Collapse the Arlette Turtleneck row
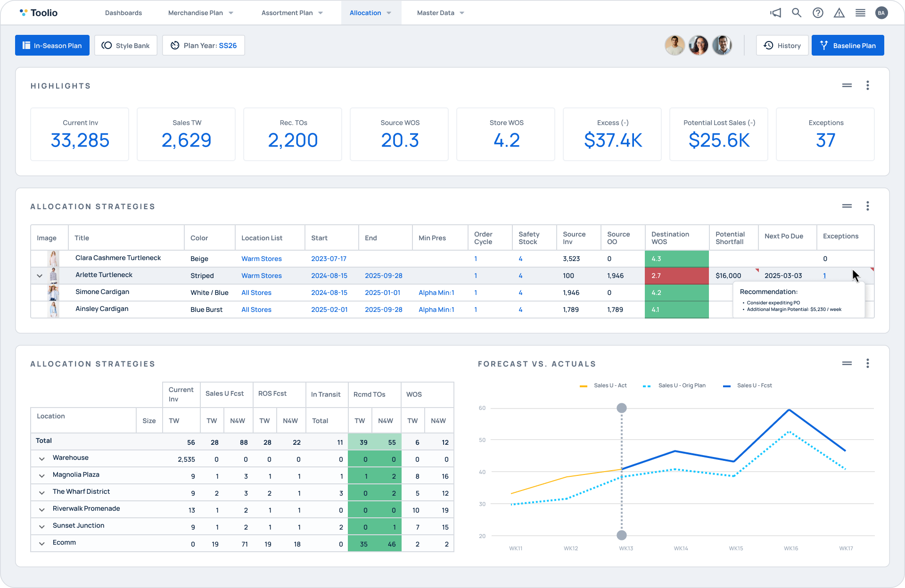 click(40, 276)
